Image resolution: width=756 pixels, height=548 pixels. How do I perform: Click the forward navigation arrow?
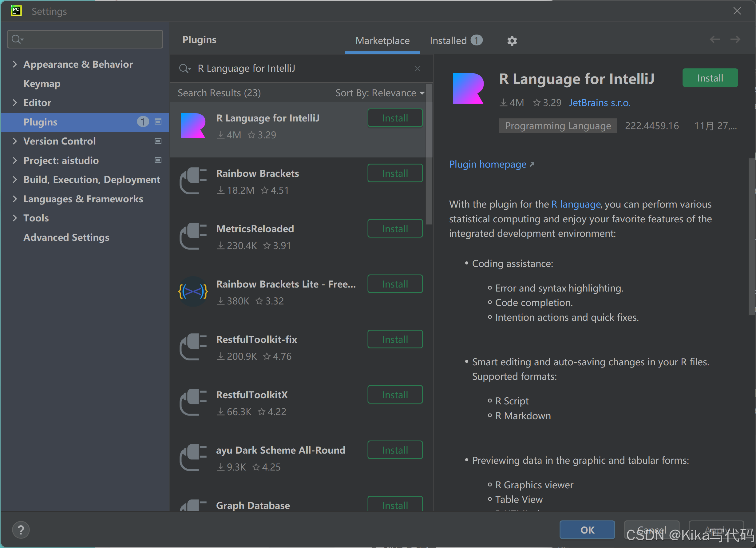point(735,40)
